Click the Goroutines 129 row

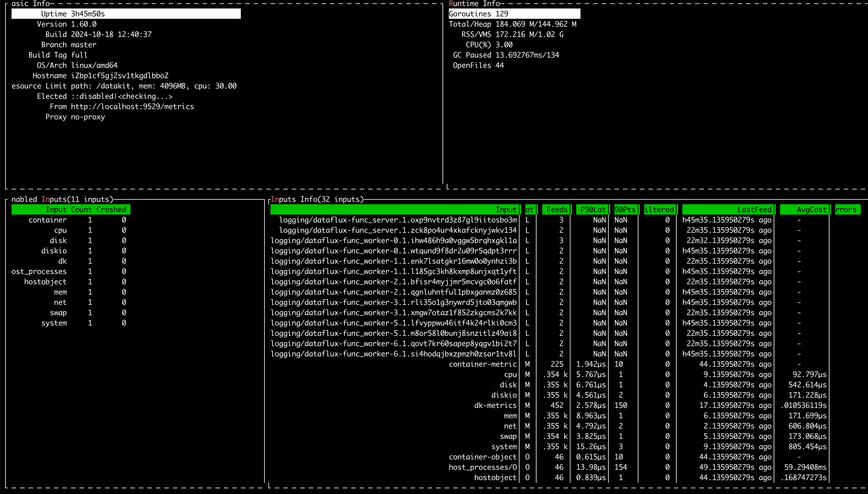514,14
